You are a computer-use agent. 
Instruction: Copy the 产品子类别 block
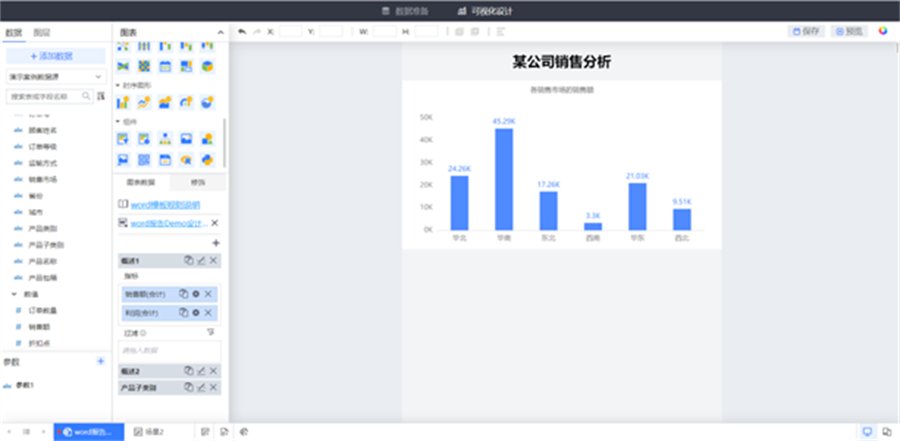pyautogui.click(x=188, y=388)
